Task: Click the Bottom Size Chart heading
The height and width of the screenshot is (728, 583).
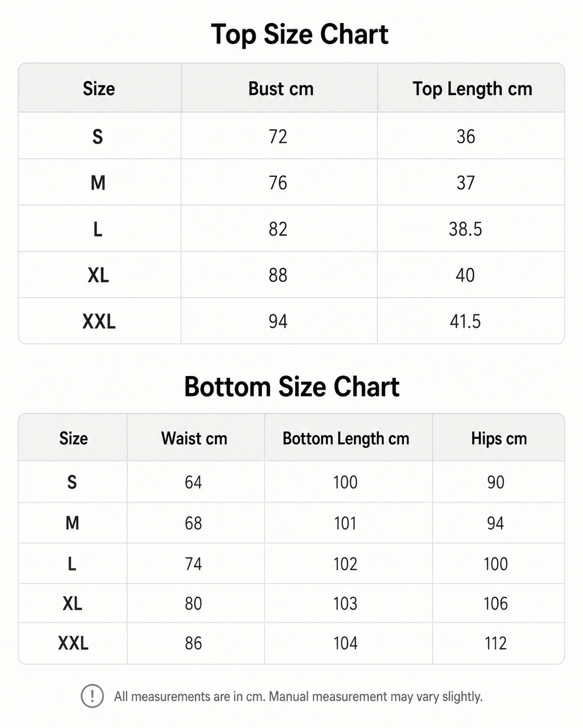Action: pyautogui.click(x=291, y=387)
